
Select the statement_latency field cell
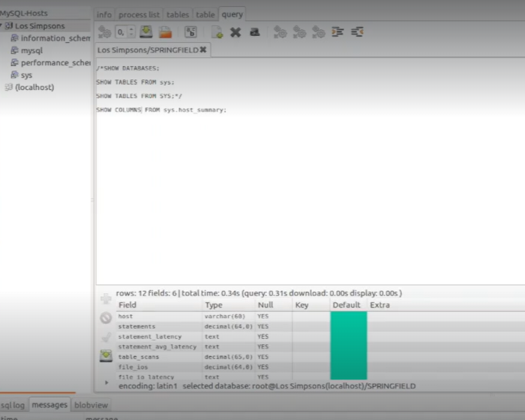(159, 337)
